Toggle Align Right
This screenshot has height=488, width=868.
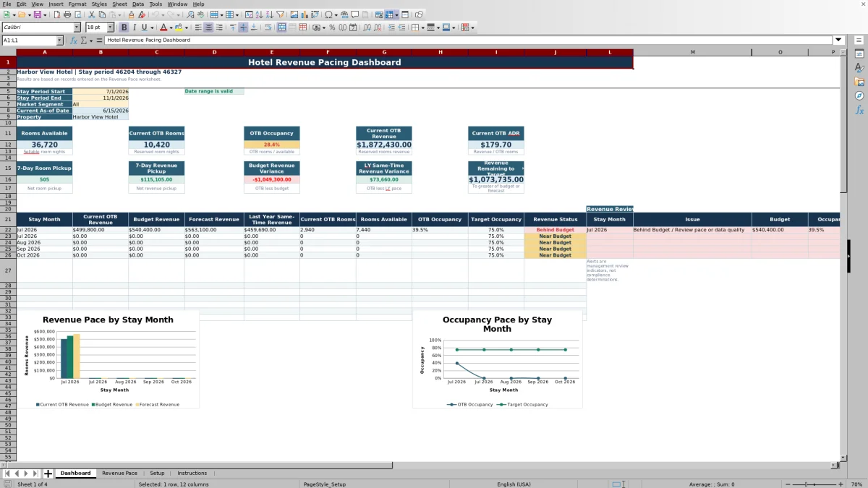(218, 27)
